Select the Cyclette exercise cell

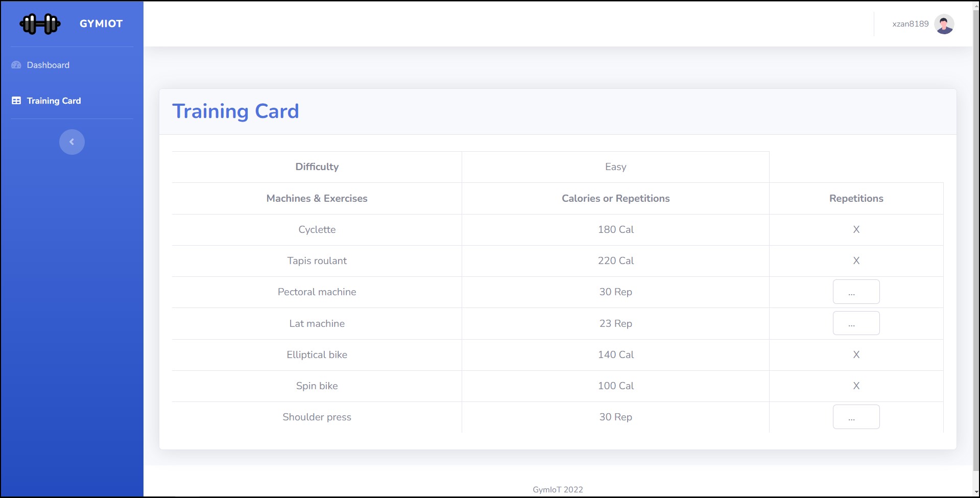coord(317,229)
